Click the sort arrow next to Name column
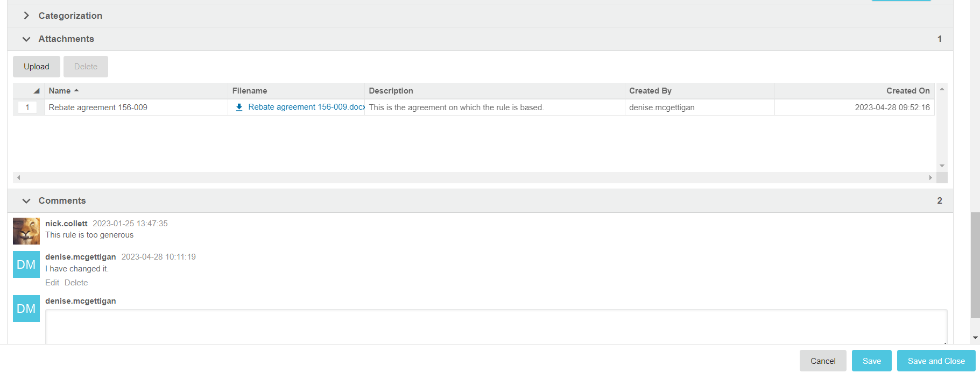This screenshot has height=373, width=980. click(76, 91)
